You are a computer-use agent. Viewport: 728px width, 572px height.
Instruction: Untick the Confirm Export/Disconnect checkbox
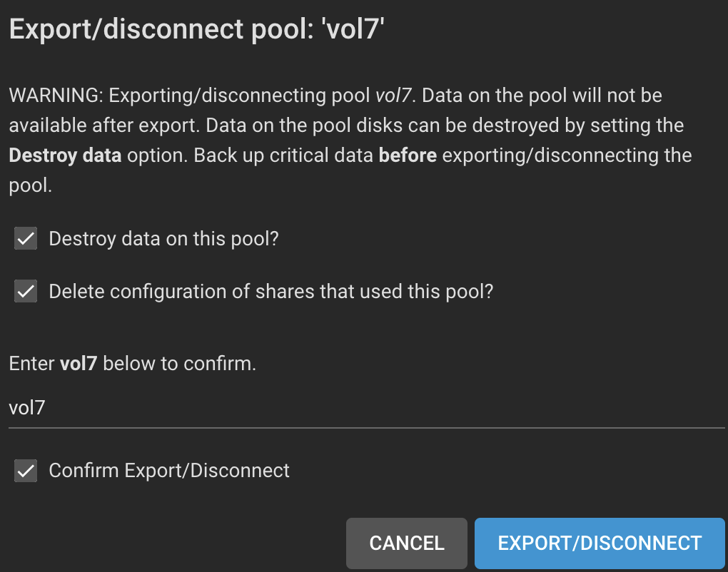(26, 471)
